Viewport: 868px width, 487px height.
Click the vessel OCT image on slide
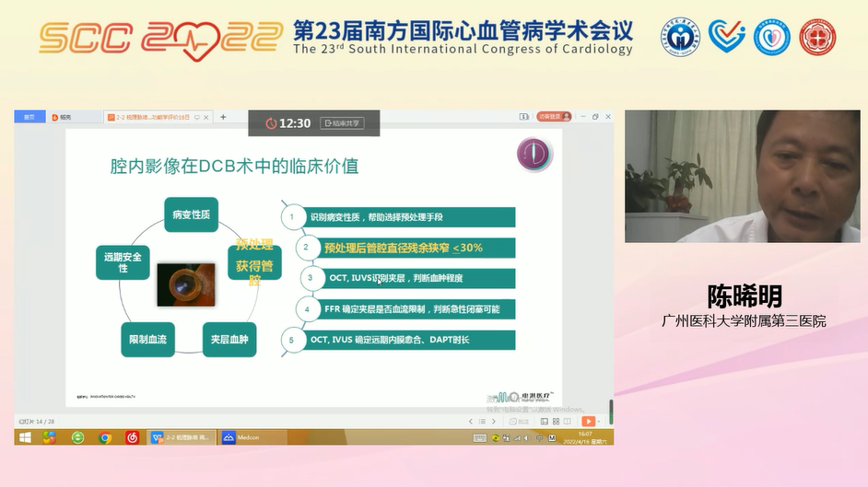186,284
